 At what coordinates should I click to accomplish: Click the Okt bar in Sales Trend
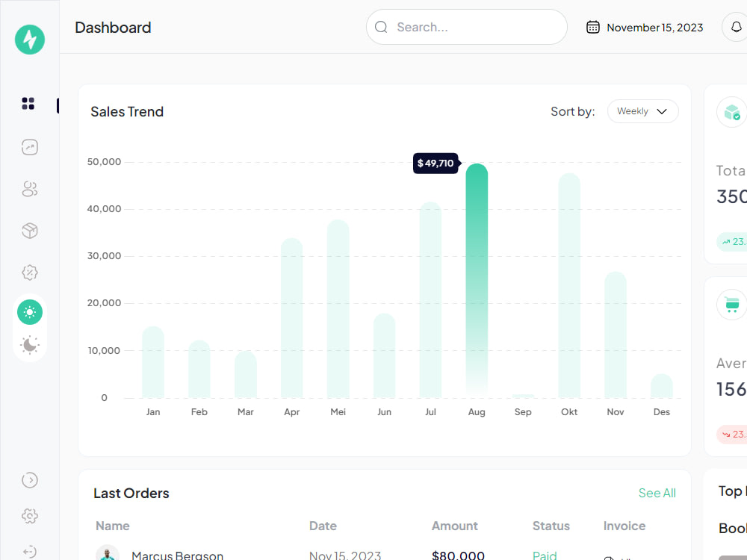coord(568,286)
